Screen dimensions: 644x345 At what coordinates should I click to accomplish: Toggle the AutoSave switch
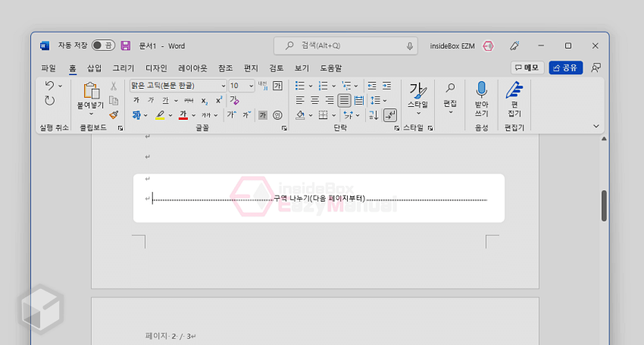(x=103, y=45)
